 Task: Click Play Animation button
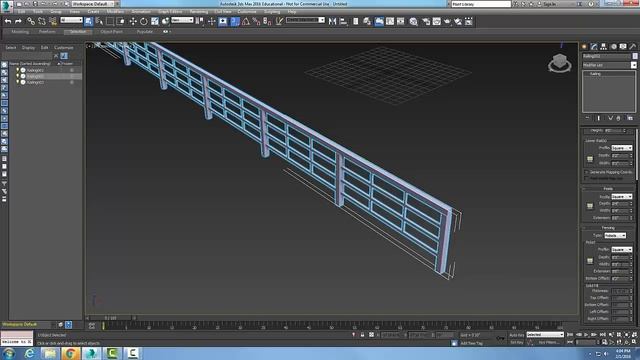pyautogui.click(x=586, y=335)
